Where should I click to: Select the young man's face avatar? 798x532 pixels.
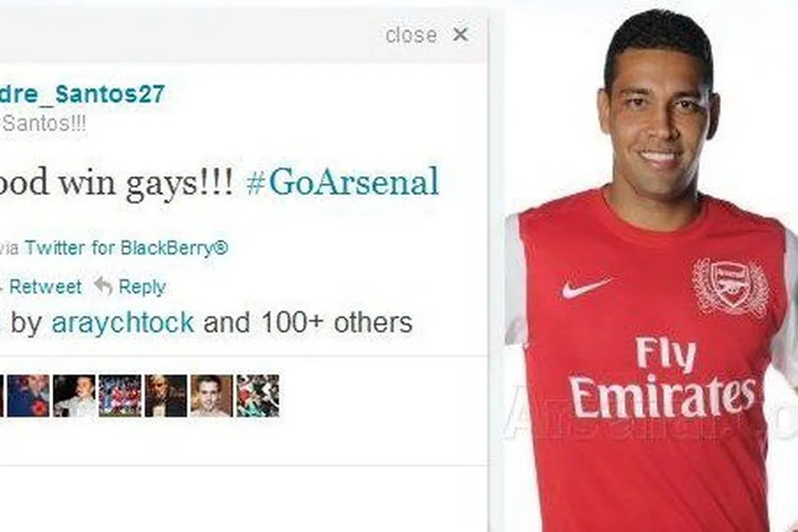[212, 395]
